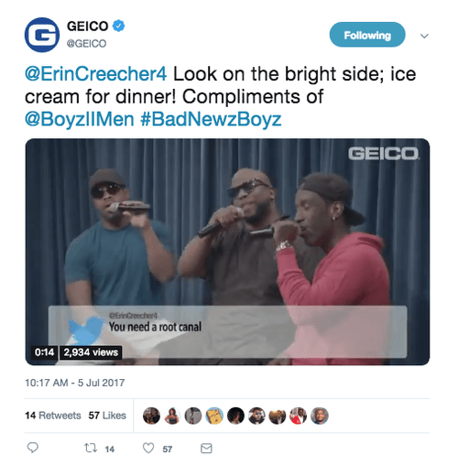Open the first liker's avatar

(151, 416)
